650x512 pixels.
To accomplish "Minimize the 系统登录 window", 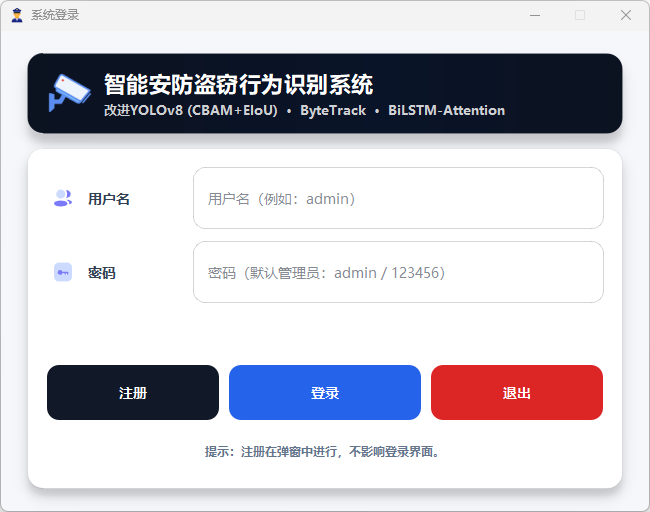I will click(533, 15).
